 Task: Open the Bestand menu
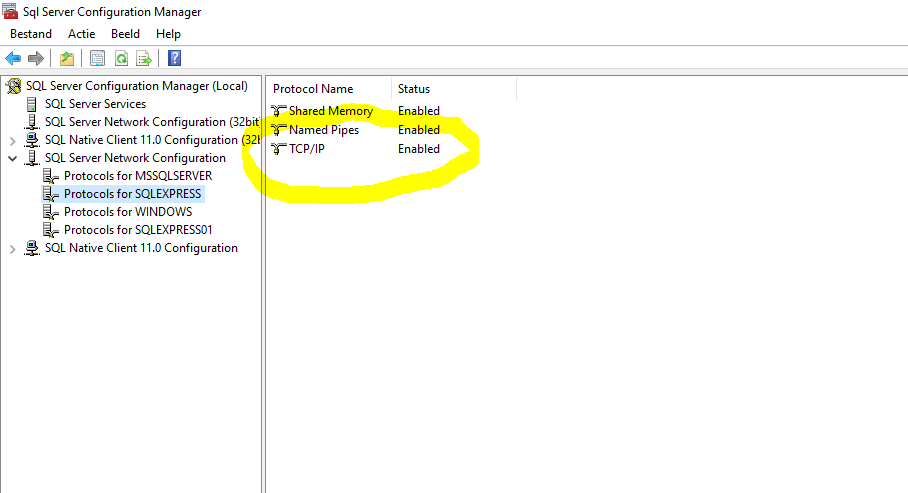(x=31, y=34)
